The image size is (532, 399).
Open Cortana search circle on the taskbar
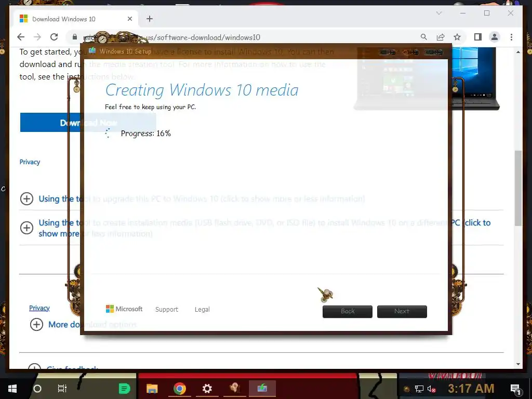pyautogui.click(x=37, y=389)
